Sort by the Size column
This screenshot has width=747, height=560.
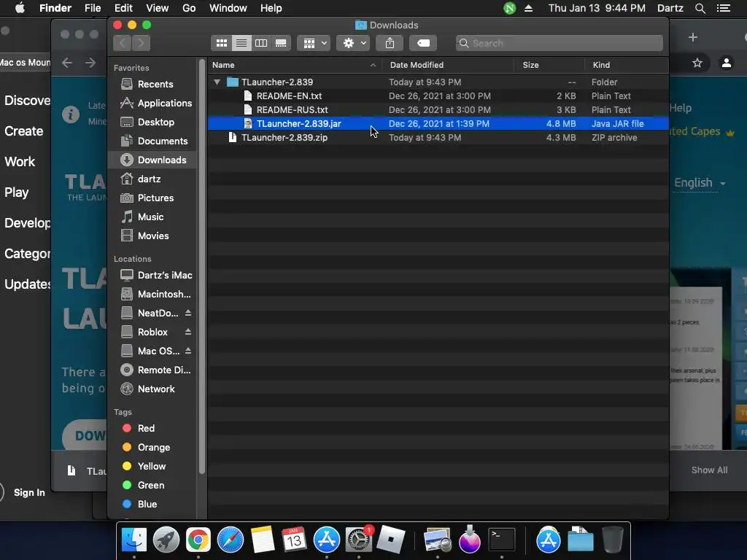[549, 65]
